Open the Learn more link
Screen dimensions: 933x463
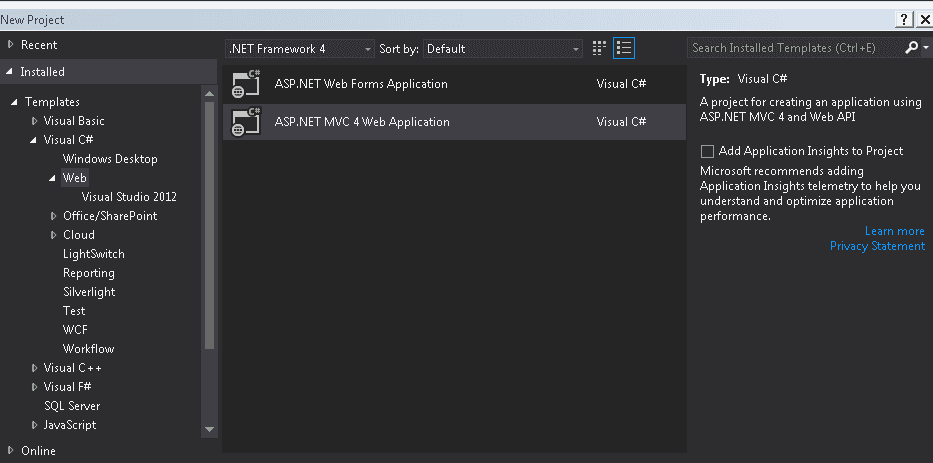coord(894,231)
